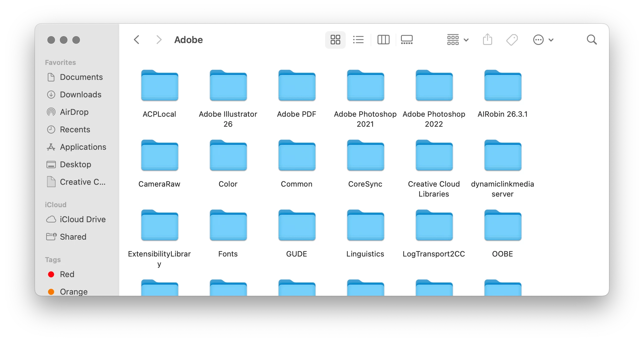
Task: Select iCloud Drive in sidebar
Action: pyautogui.click(x=82, y=219)
